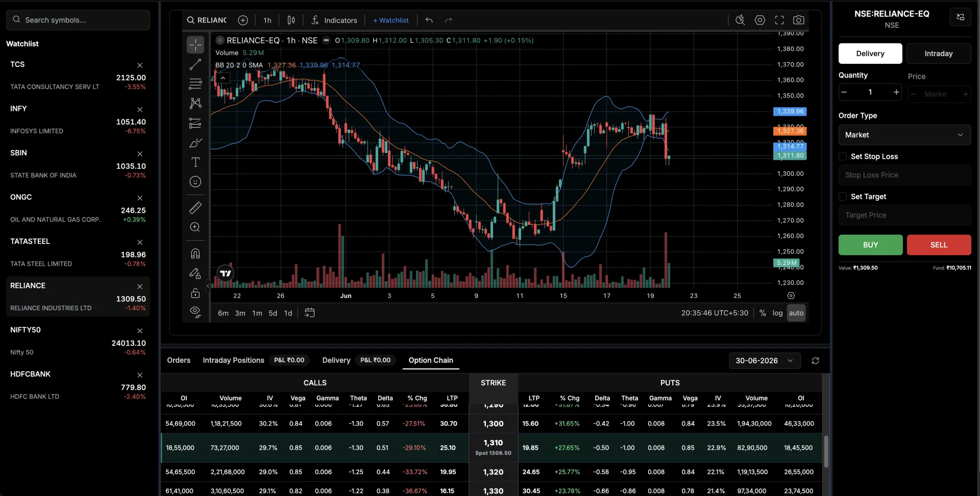This screenshot has height=496, width=980.
Task: Click the green BUY button
Action: pos(870,245)
